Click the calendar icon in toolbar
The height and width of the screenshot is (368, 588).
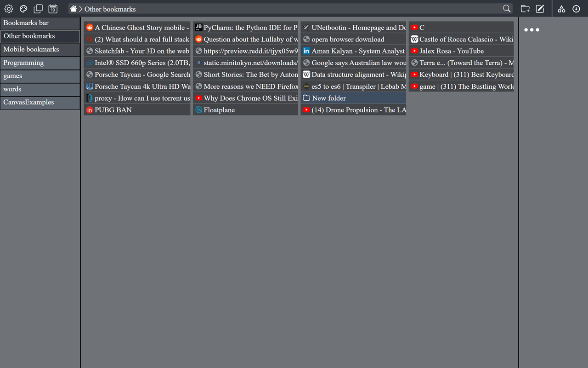click(53, 9)
